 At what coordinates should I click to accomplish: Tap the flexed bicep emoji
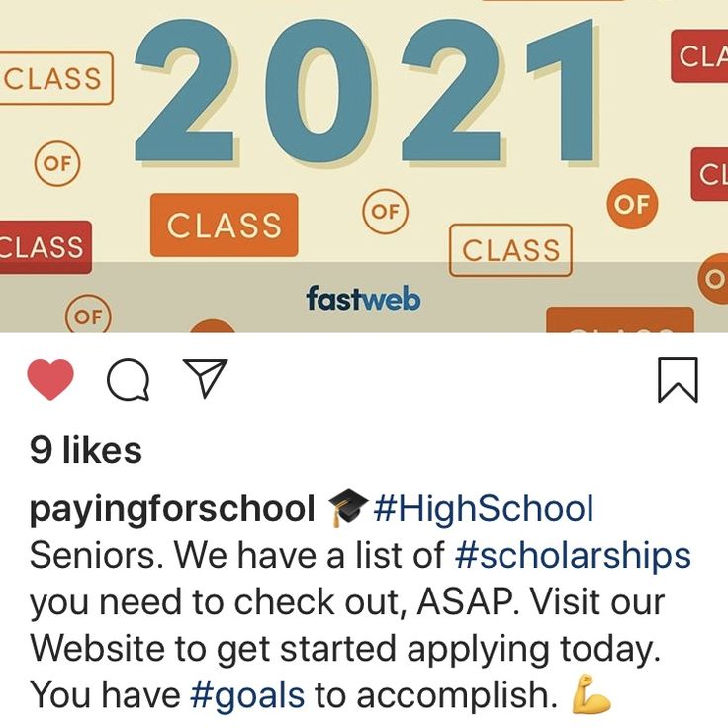591,694
